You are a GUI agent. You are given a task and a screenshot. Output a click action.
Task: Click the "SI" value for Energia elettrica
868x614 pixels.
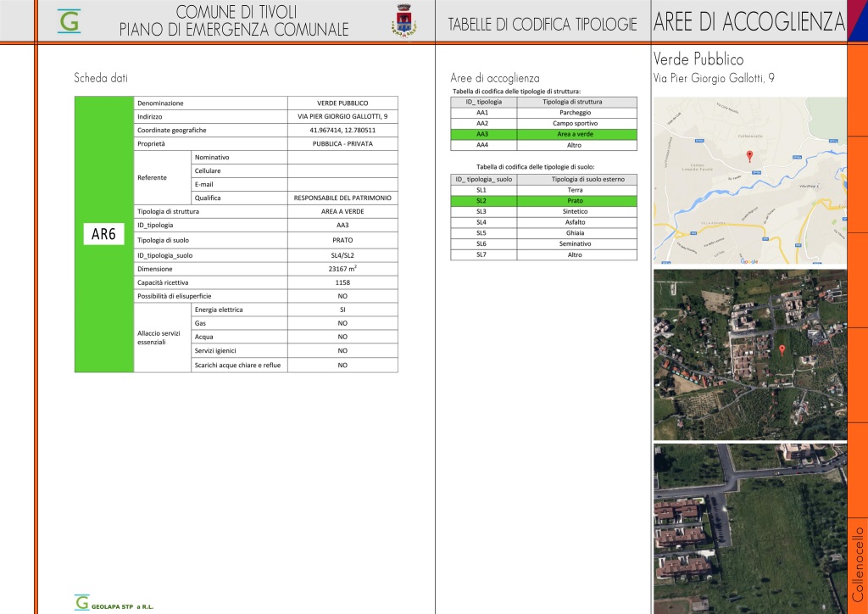click(x=342, y=310)
